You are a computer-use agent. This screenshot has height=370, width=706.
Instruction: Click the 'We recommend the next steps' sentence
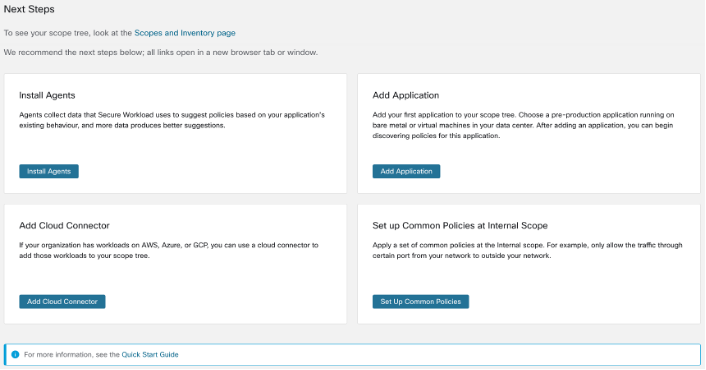(x=161, y=52)
